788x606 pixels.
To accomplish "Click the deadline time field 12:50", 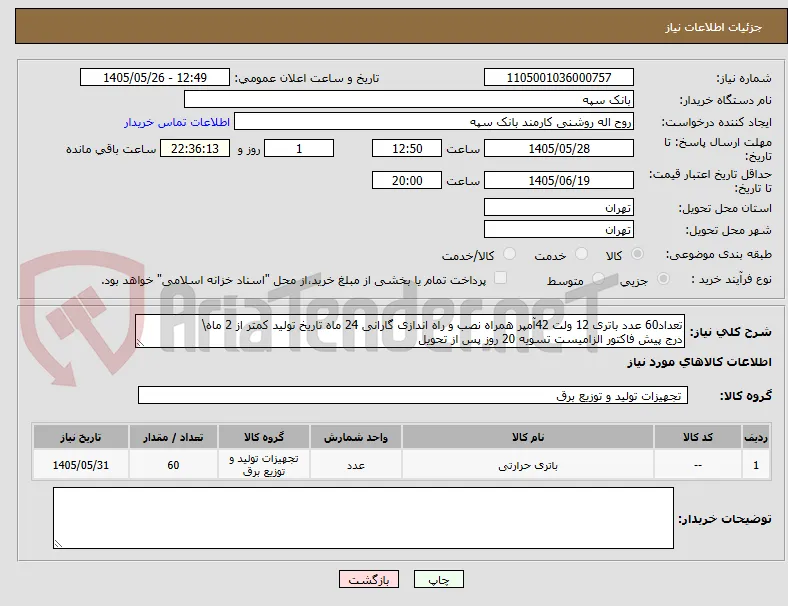I will coord(407,148).
